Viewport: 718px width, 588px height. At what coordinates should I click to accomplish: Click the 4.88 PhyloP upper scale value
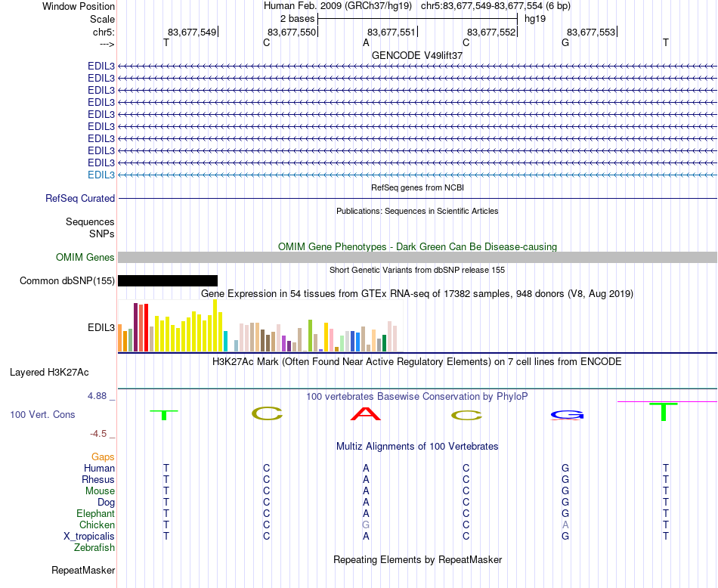97,396
